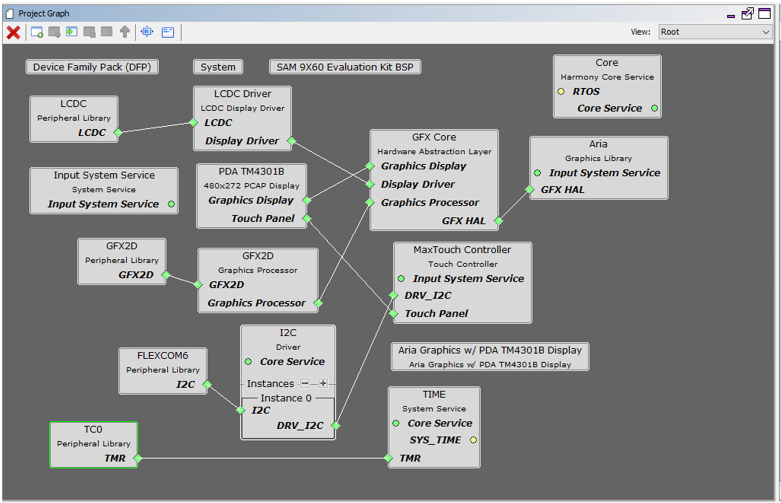
Task: Click the Input System Service circle on the MaxTouch Controller node
Action: click(x=401, y=279)
